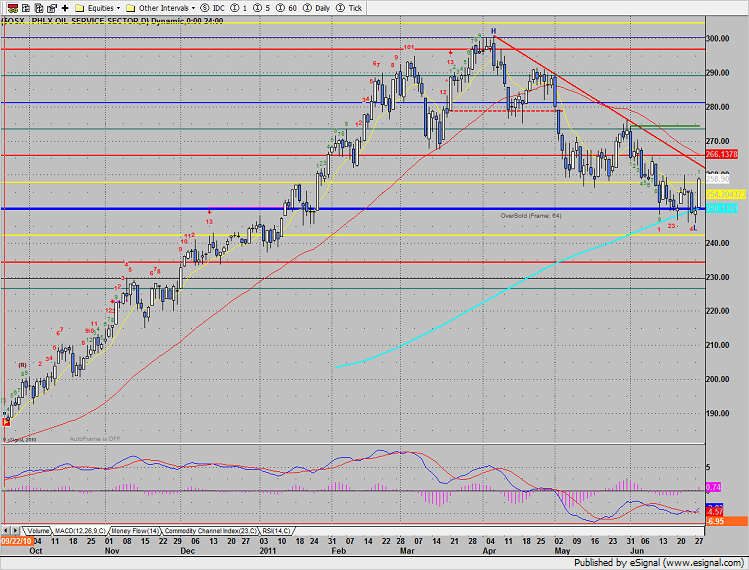
Task: Click the left tab-scroll arrow
Action: click(x=6, y=531)
